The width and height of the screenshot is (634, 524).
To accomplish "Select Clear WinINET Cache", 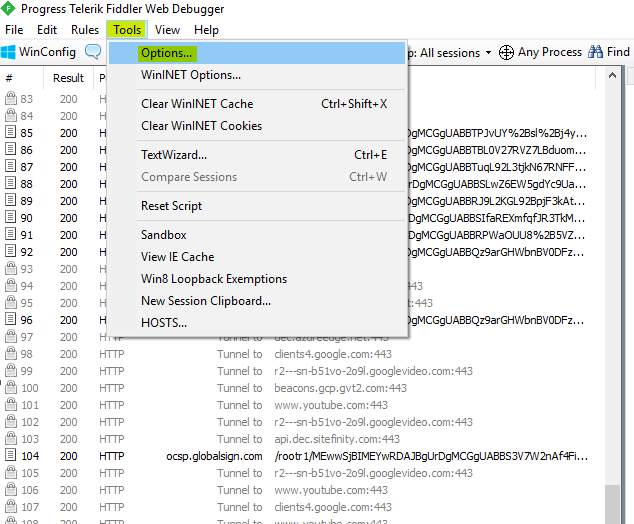I will point(257,104).
